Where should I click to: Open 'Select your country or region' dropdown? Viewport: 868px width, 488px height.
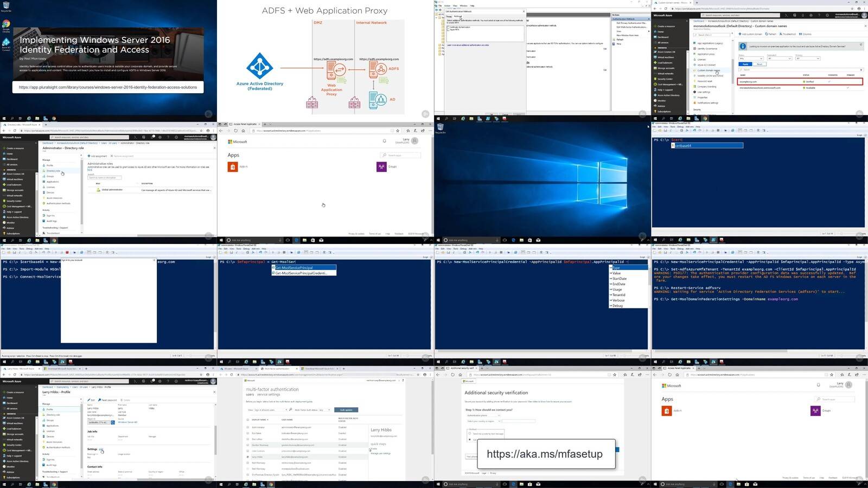pos(483,421)
